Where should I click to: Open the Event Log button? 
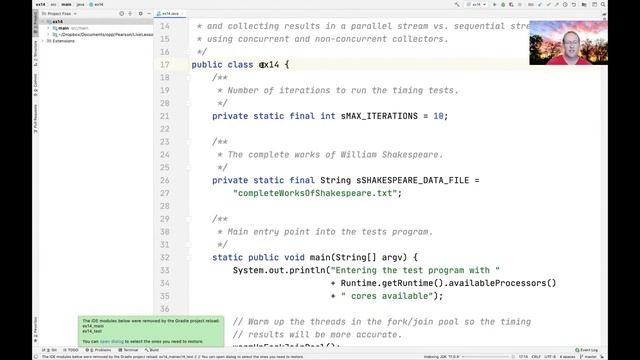coord(587,350)
